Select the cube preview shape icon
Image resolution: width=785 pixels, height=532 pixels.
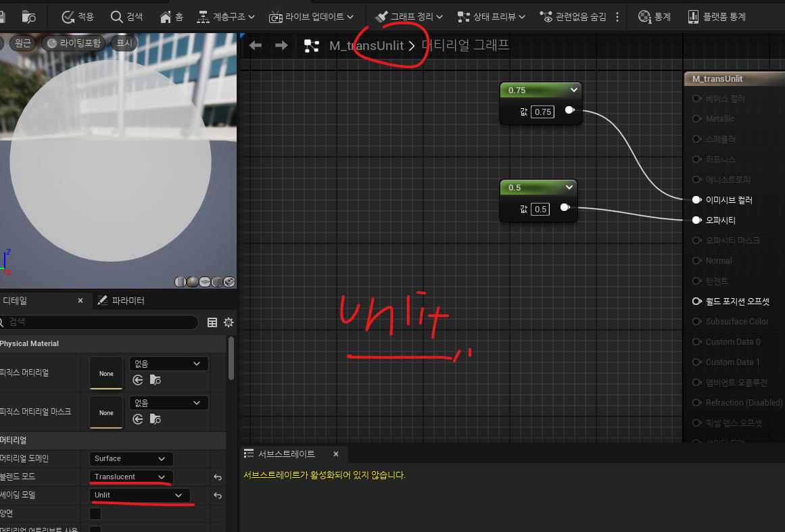click(217, 282)
